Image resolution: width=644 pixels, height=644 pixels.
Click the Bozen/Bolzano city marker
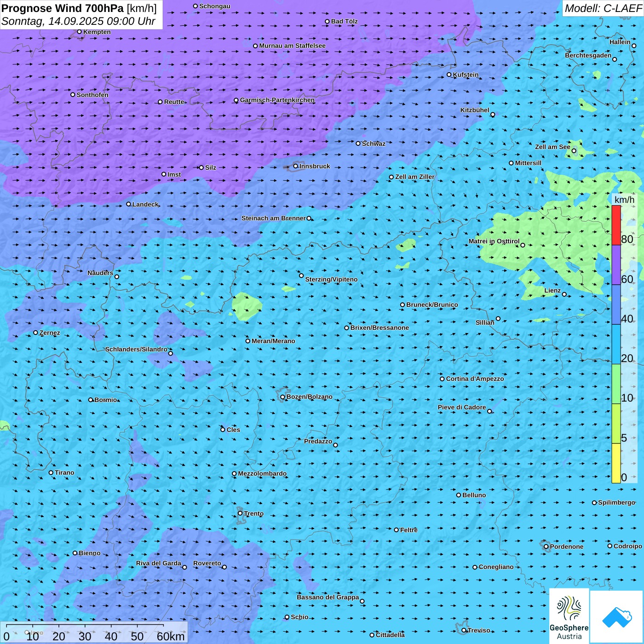coord(283,397)
